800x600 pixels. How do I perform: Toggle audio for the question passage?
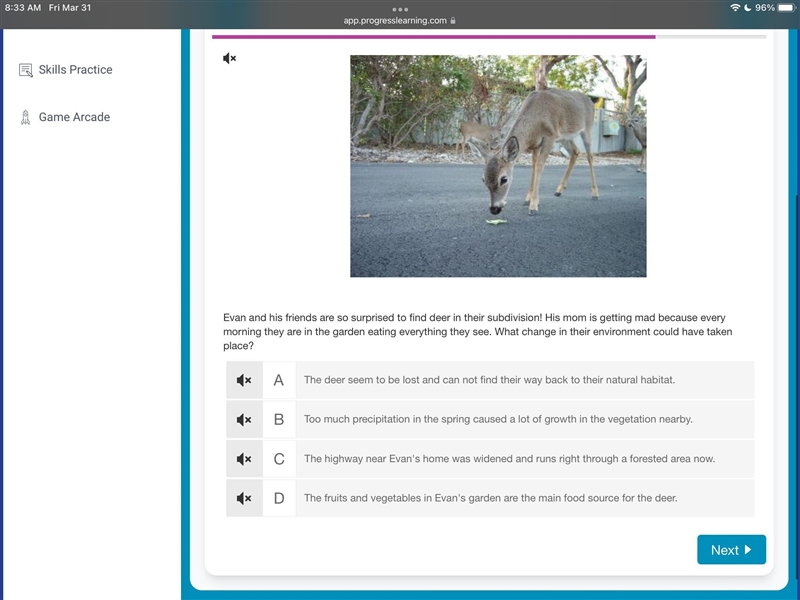pyautogui.click(x=230, y=59)
